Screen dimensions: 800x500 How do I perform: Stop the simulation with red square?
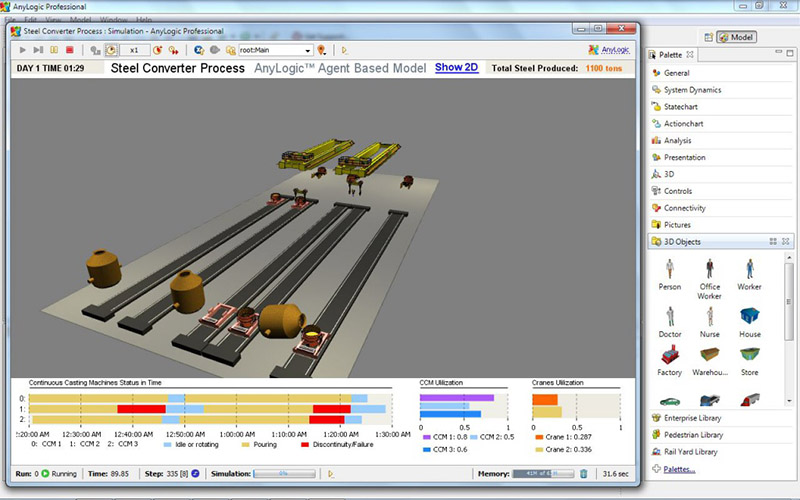pos(70,50)
